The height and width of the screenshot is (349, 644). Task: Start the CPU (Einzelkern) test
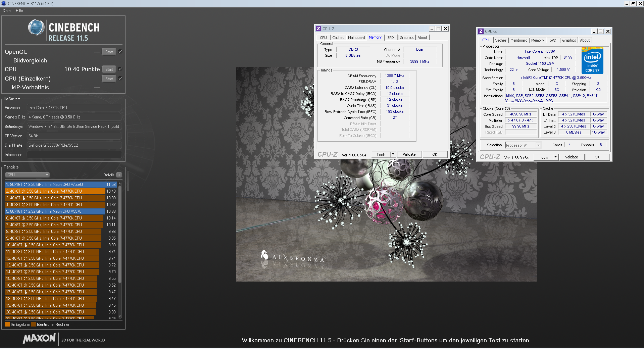[109, 79]
